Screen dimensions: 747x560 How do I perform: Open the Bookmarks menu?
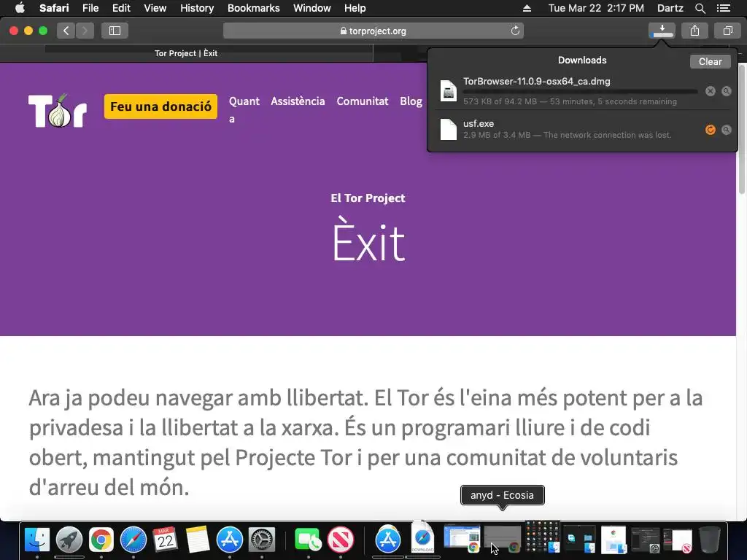pos(253,8)
